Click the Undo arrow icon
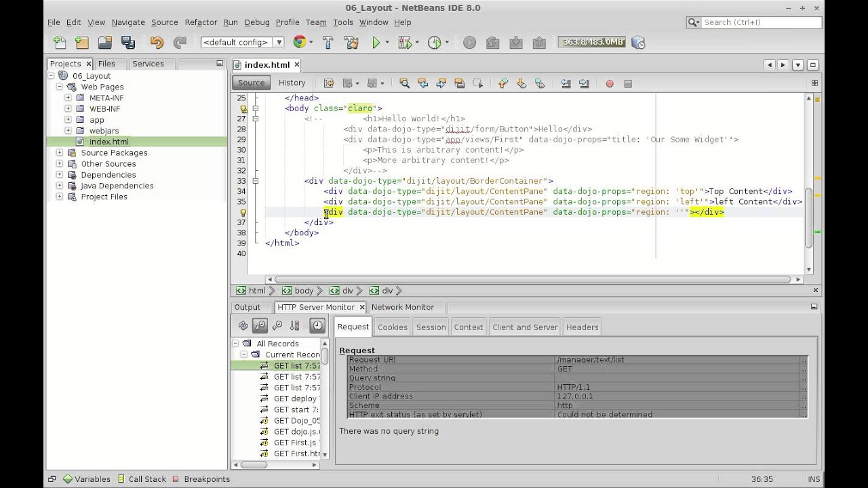The height and width of the screenshot is (488, 868). 157,43
